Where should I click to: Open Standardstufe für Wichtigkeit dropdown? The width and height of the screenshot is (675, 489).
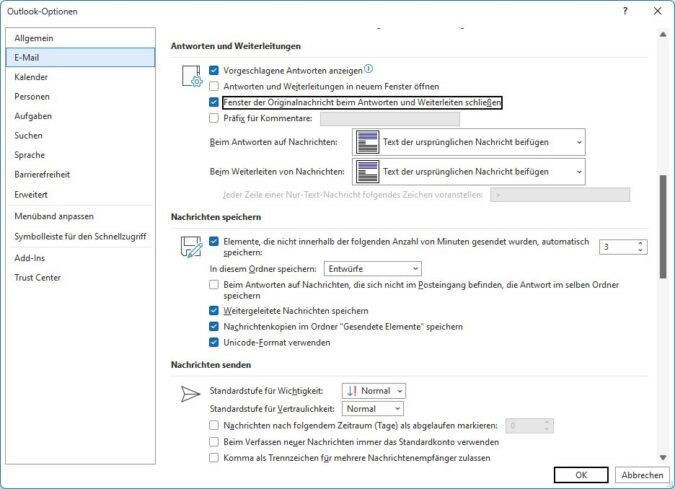pyautogui.click(x=374, y=391)
